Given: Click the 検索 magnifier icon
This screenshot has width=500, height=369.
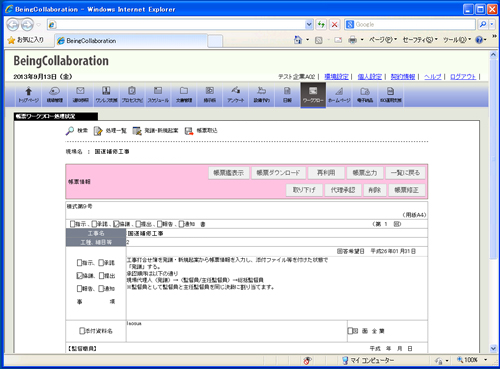Looking at the screenshot, I should (70, 131).
